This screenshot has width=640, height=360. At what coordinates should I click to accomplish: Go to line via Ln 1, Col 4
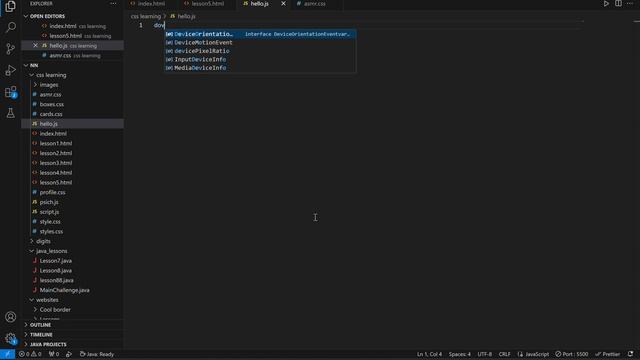[x=429, y=354]
